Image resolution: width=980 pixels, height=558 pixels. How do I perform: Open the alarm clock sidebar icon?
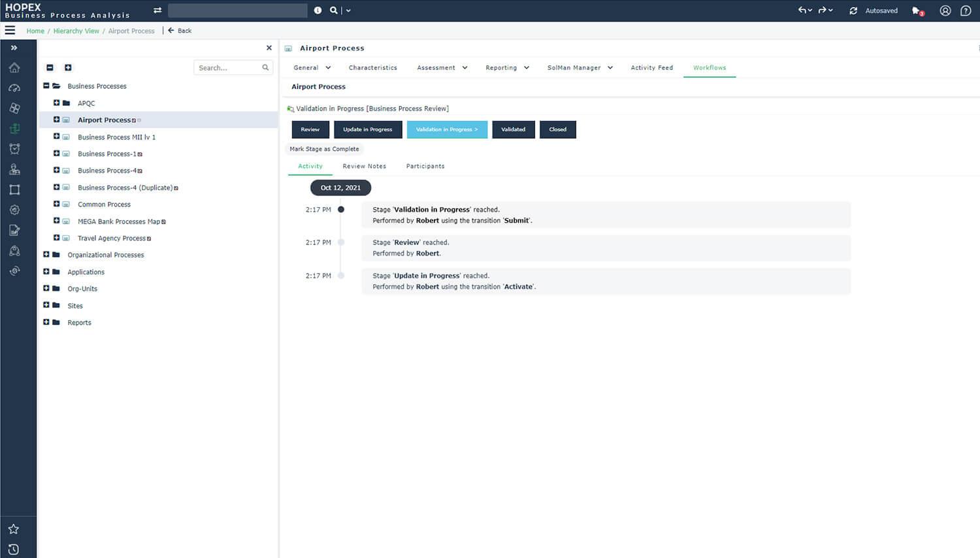(14, 149)
